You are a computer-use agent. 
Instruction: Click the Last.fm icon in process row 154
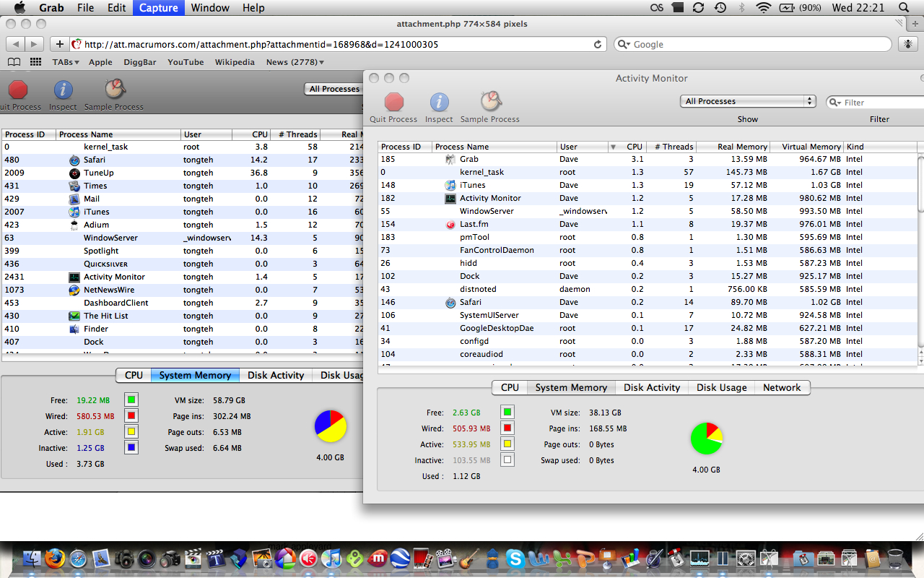450,224
